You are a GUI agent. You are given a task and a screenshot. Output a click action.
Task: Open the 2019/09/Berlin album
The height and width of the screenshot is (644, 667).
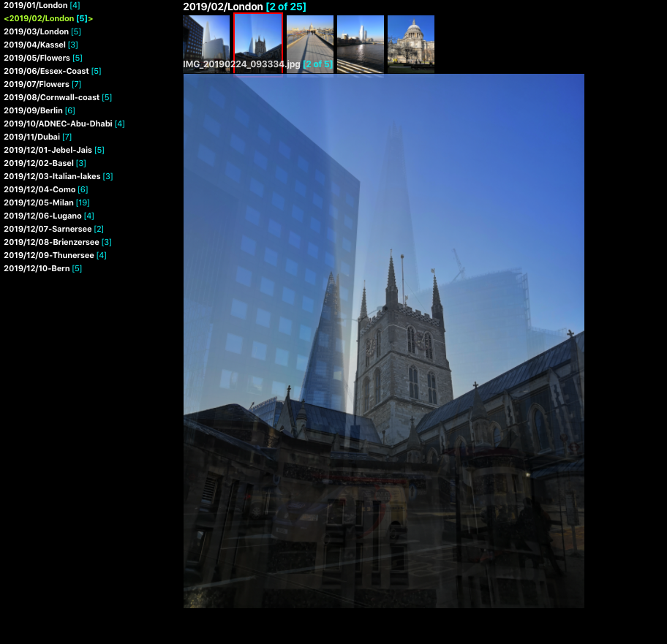39,111
